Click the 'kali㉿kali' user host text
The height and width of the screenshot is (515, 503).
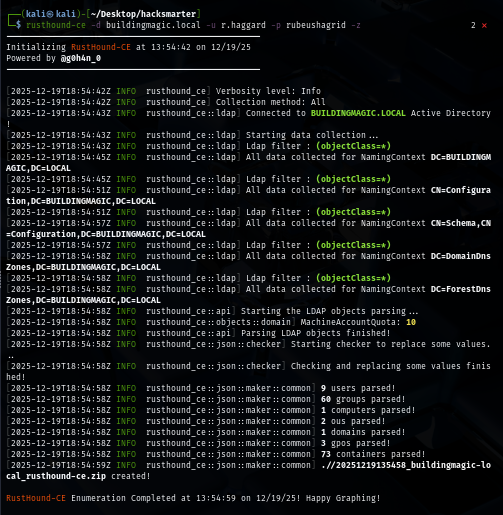point(51,14)
